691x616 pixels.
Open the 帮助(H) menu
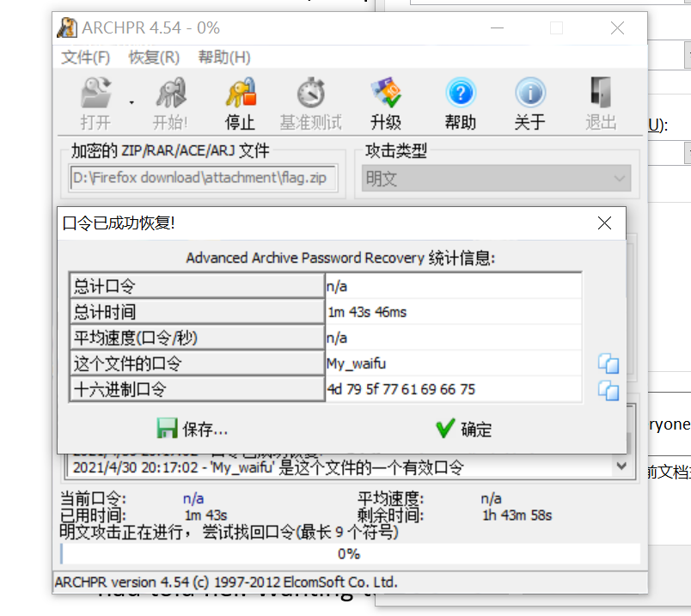pyautogui.click(x=223, y=58)
